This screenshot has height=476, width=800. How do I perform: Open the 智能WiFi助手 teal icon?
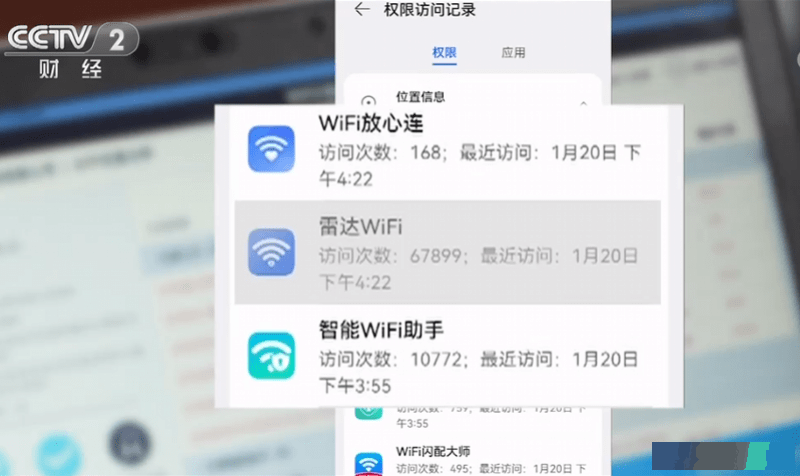click(x=271, y=356)
